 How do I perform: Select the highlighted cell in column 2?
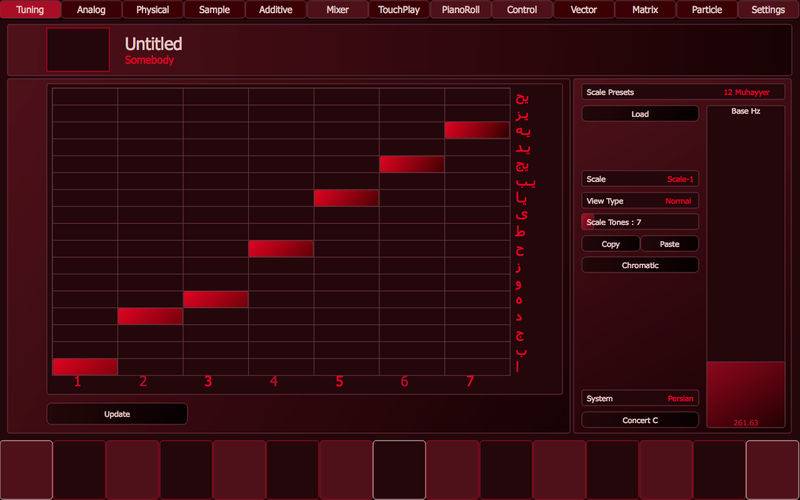click(x=150, y=316)
